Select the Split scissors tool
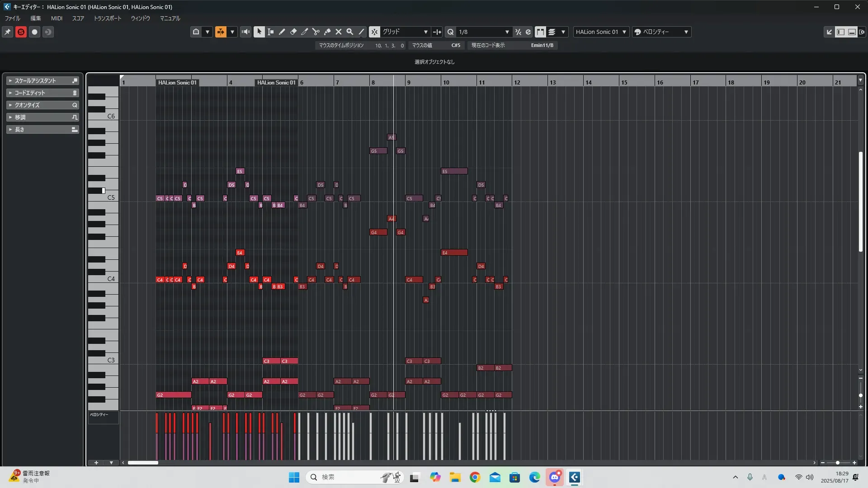The width and height of the screenshot is (868, 488). pos(316,32)
